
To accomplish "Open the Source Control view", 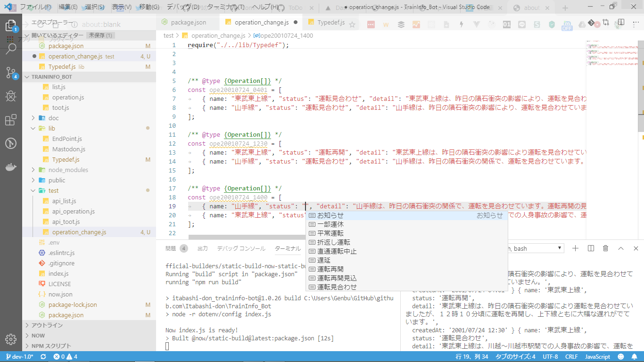I will tap(11, 73).
